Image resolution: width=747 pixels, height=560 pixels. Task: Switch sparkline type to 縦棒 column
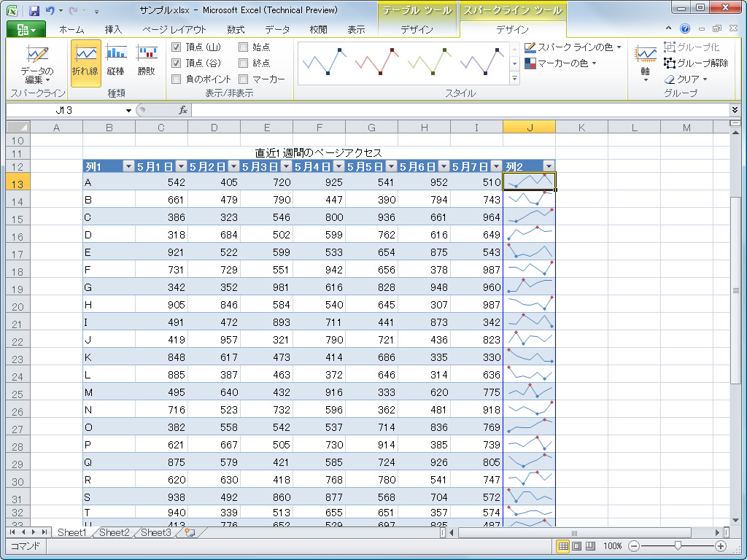coord(116,62)
